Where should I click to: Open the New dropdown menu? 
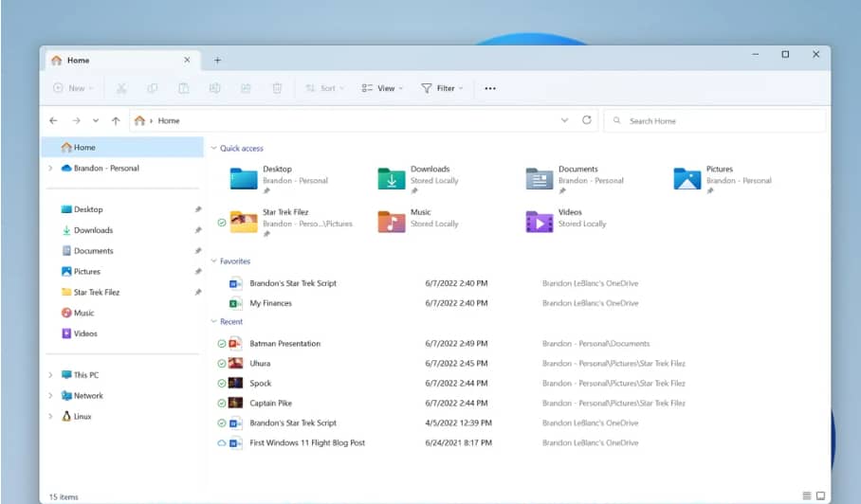coord(74,88)
